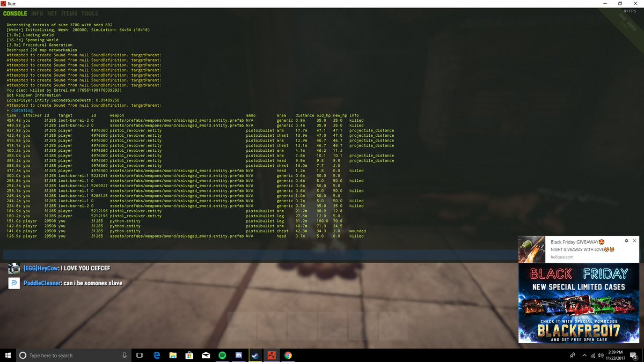Open the TOOLS tab

90,13
